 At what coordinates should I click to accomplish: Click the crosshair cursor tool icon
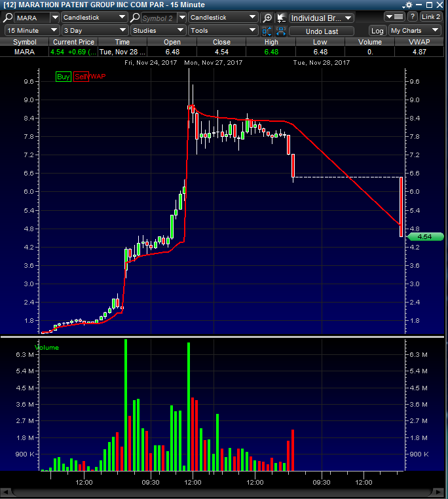281,18
